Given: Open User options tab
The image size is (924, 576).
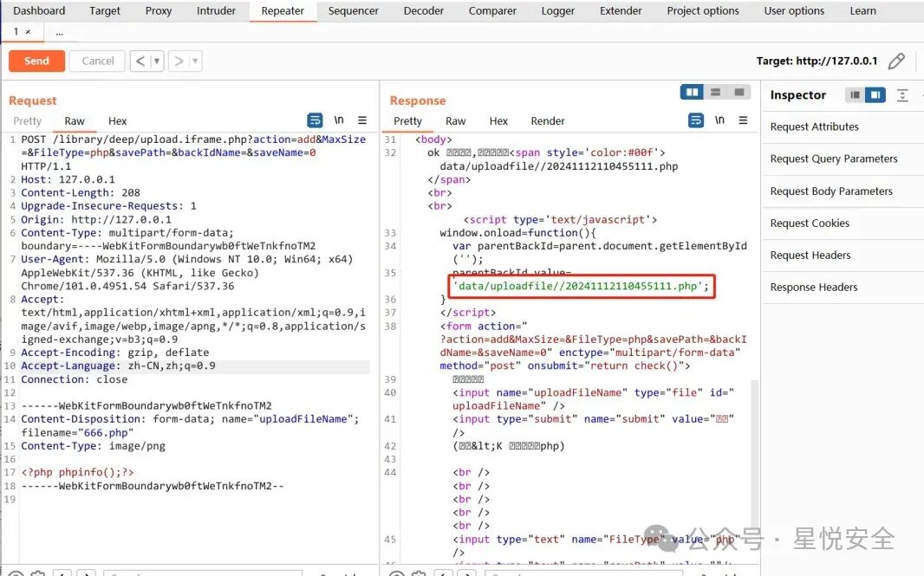Looking at the screenshot, I should 794,10.
